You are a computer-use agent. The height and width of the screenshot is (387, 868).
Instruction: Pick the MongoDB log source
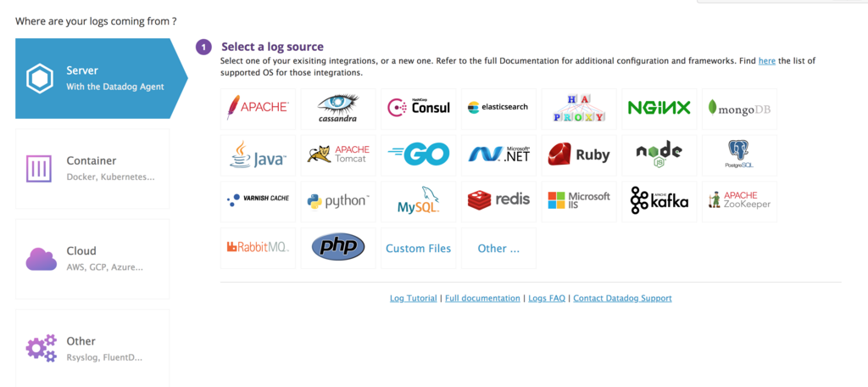pos(739,109)
